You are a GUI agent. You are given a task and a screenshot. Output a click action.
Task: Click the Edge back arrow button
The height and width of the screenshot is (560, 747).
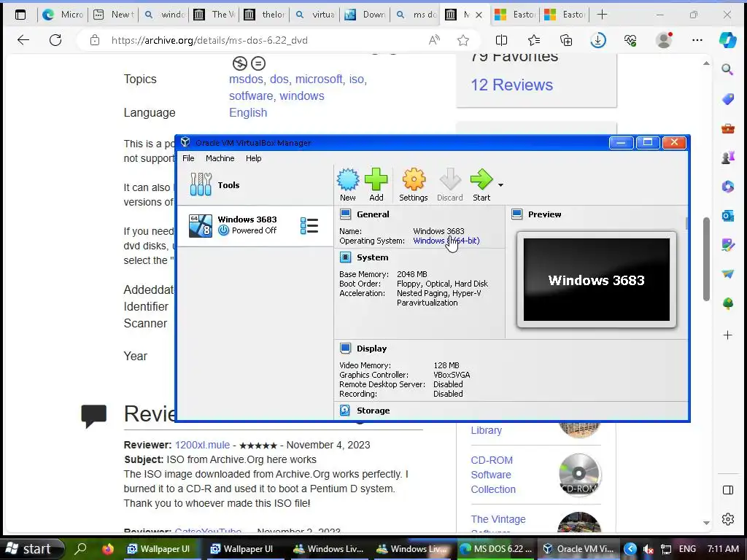(x=23, y=40)
